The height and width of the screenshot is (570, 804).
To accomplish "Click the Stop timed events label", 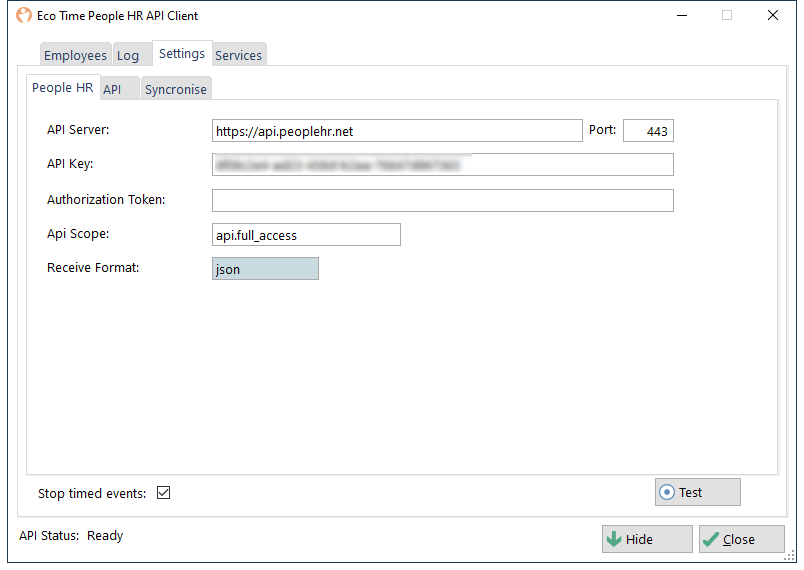I will point(92,493).
